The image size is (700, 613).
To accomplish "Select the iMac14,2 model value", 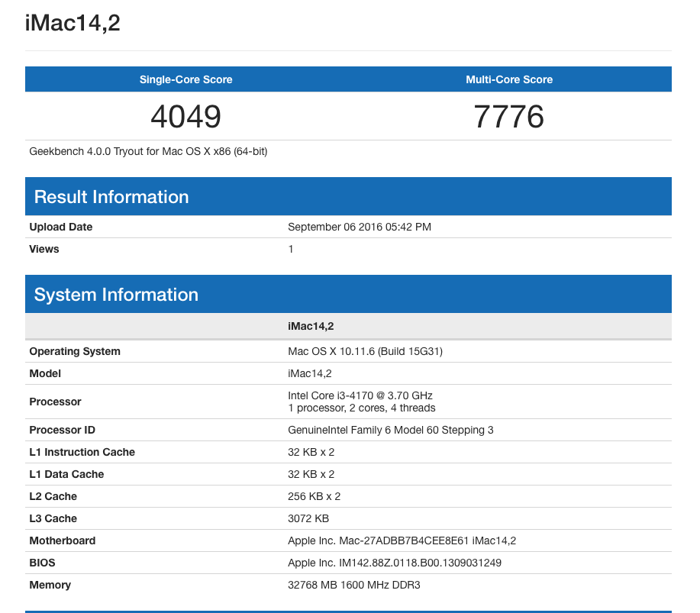I will (310, 374).
